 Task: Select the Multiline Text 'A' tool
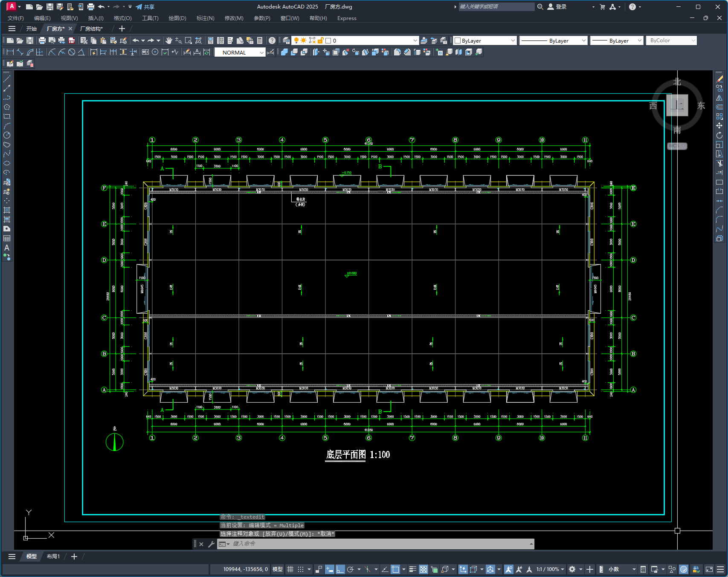(x=7, y=248)
